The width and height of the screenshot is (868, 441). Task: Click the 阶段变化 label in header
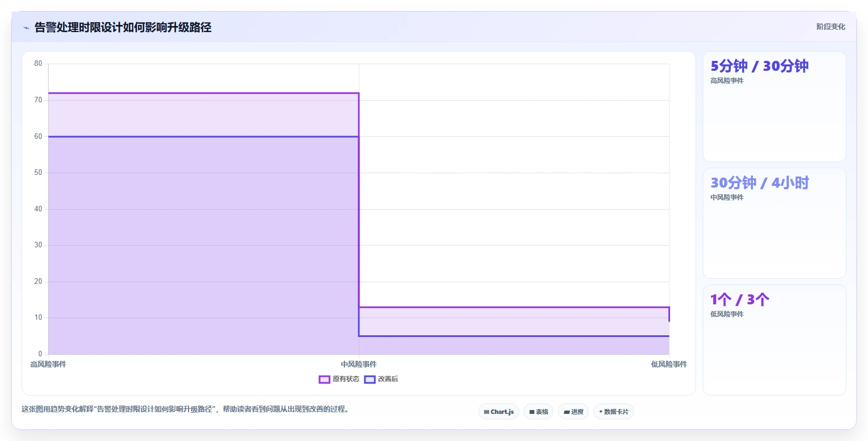tap(830, 27)
